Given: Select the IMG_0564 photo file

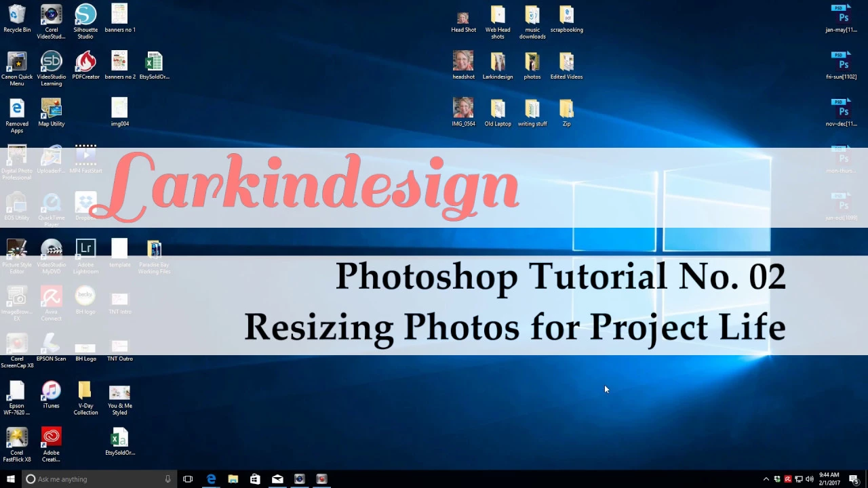Looking at the screenshot, I should click(463, 113).
